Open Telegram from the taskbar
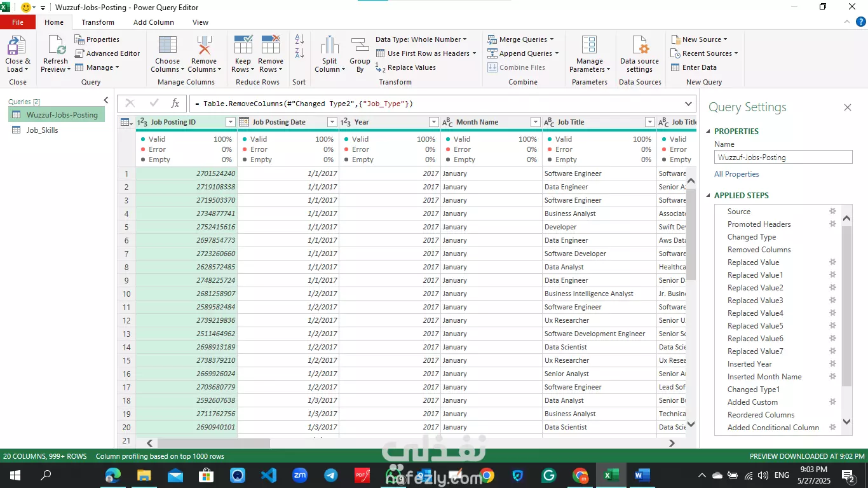The width and height of the screenshot is (868, 488). click(330, 475)
